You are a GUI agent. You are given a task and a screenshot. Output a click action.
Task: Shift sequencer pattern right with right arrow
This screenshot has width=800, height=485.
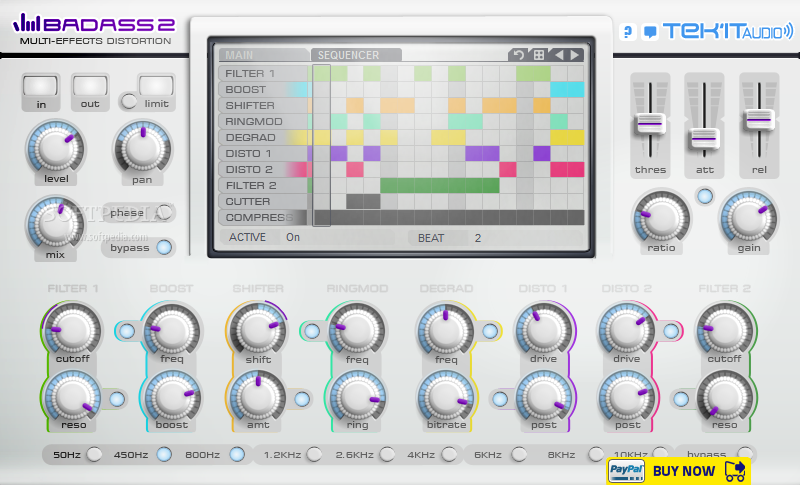[574, 55]
